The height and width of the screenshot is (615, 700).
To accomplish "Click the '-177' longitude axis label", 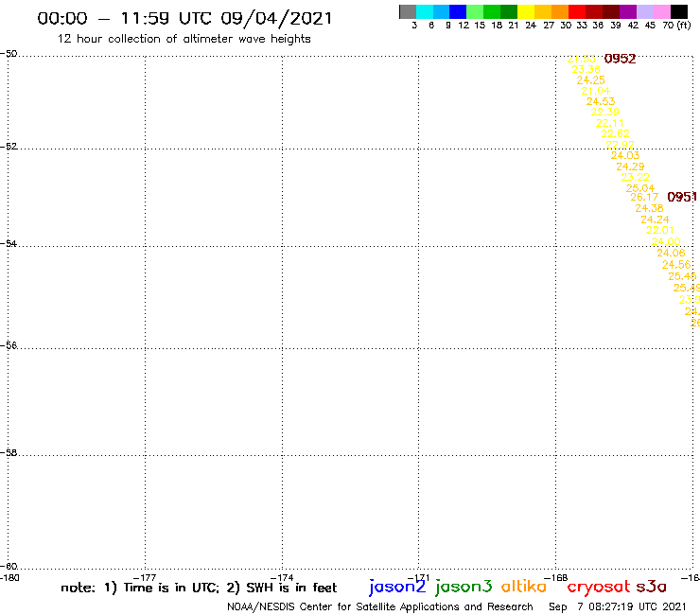I will tap(145, 578).
